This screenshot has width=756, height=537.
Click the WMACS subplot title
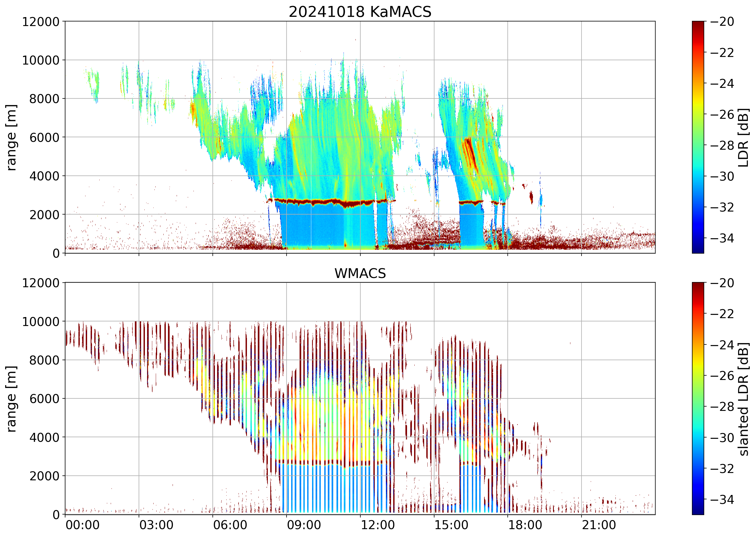360,273
